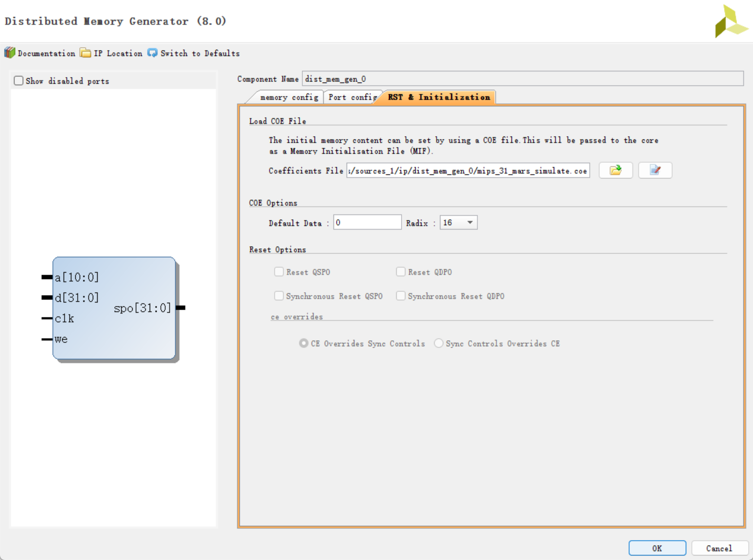
Task: Click the IP Location toolbar label
Action: [x=118, y=53]
